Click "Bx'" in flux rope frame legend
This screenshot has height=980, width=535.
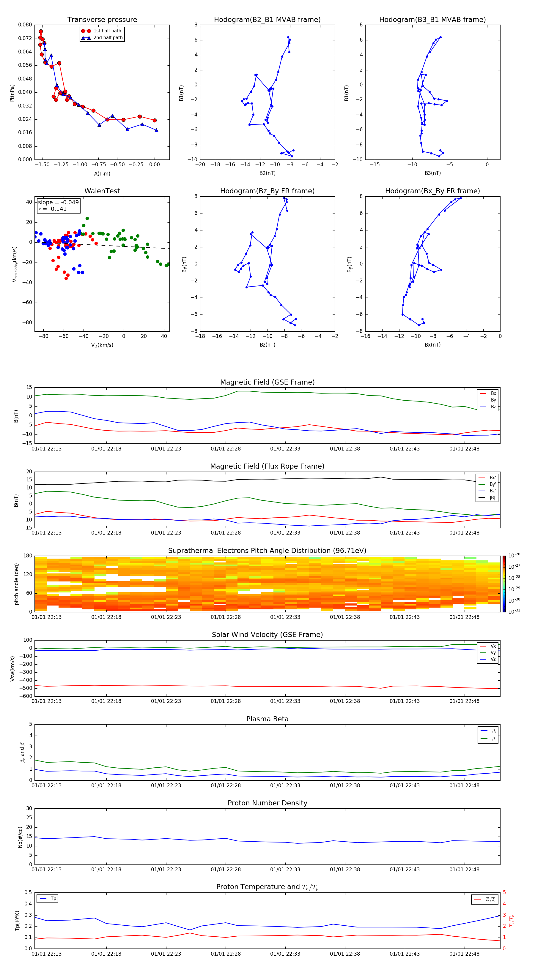point(487,478)
